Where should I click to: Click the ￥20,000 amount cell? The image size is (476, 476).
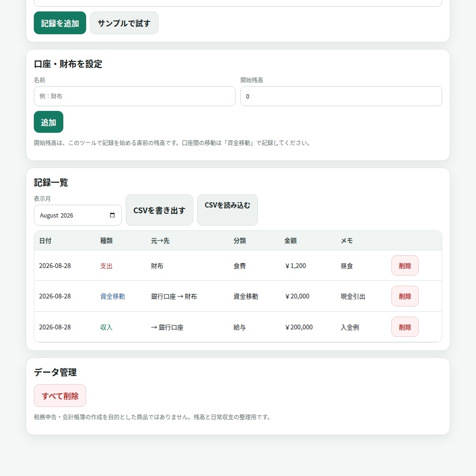coord(297,296)
